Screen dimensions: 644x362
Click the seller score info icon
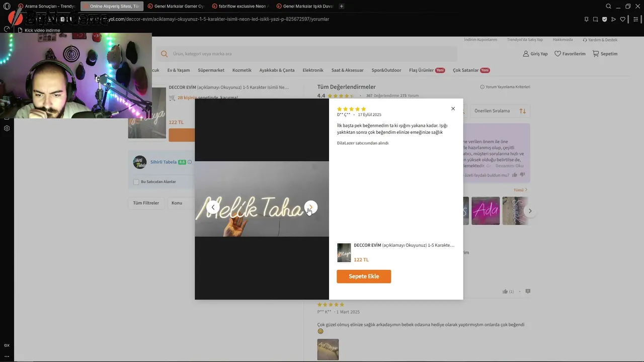[x=190, y=162]
